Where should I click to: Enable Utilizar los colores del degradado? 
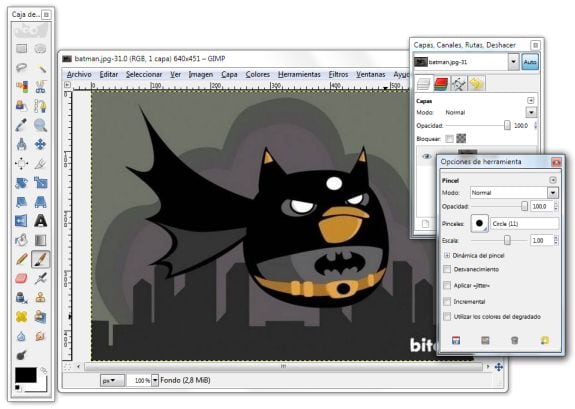[447, 317]
